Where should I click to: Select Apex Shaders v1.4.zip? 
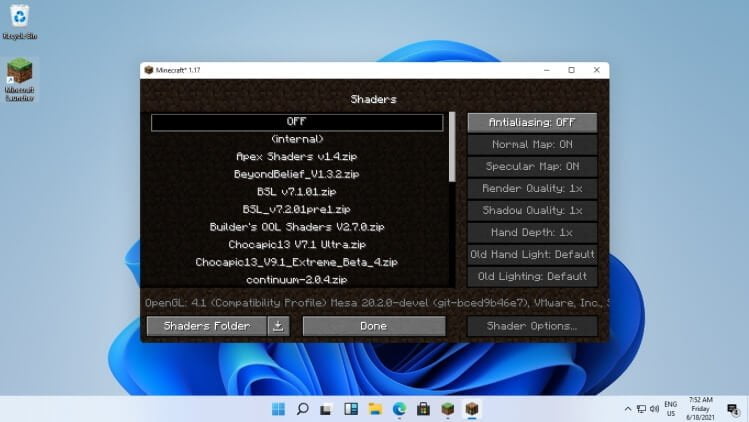point(297,157)
